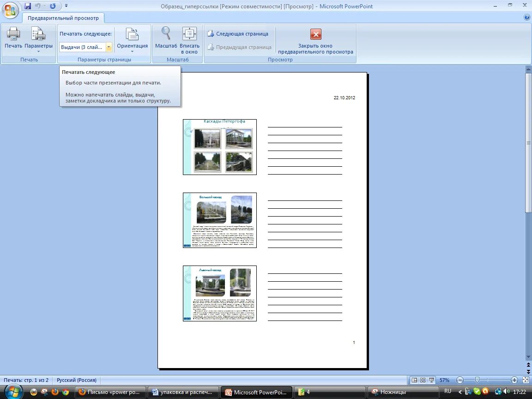Show hidden tray icons arrow

[460, 392]
